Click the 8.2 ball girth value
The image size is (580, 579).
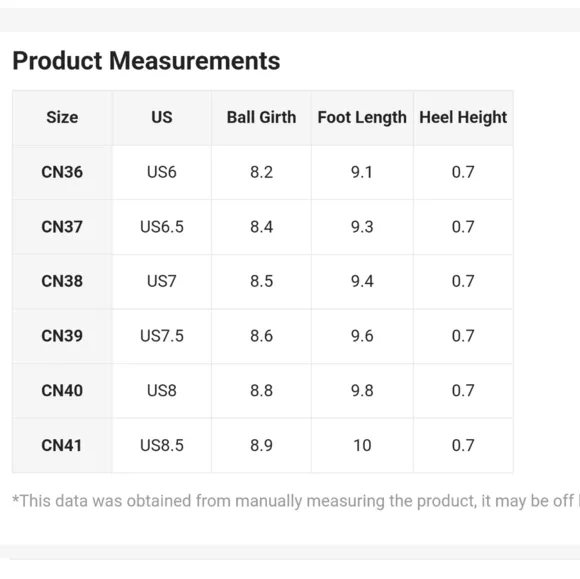point(262,172)
